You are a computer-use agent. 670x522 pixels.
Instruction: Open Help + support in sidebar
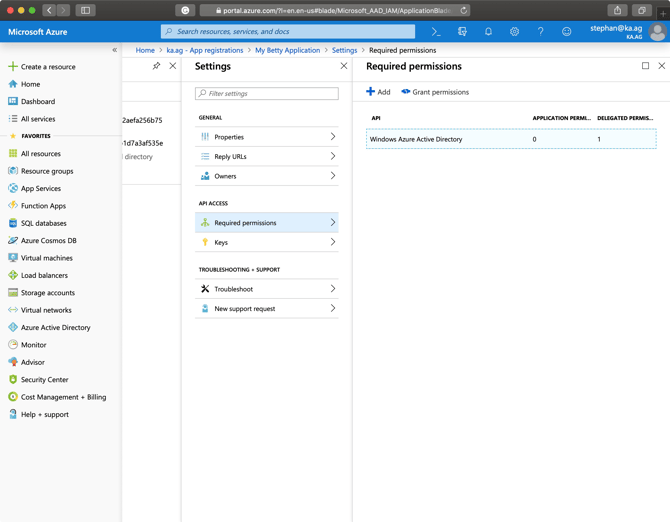(38, 414)
